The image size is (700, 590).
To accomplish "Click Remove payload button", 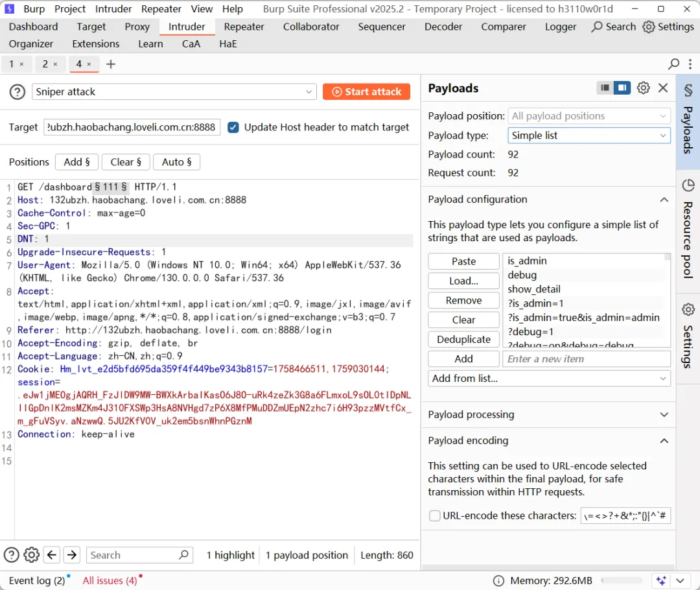I will pyautogui.click(x=464, y=301).
